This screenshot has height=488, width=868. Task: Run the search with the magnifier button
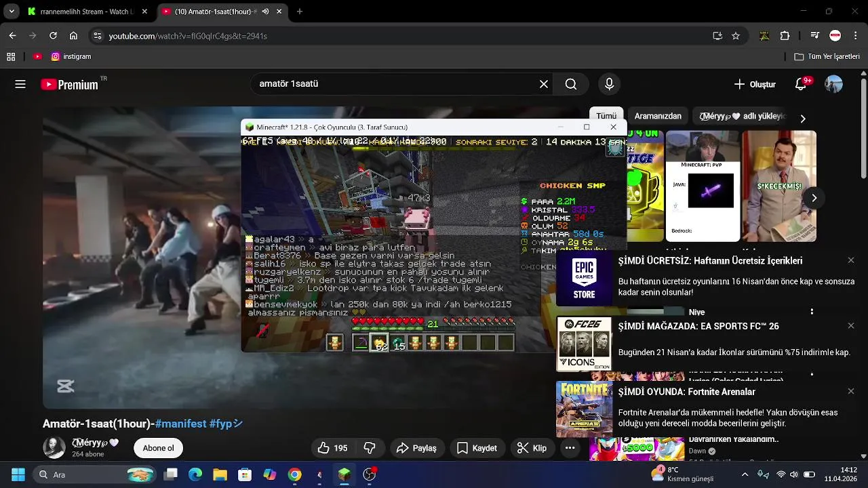pyautogui.click(x=571, y=84)
